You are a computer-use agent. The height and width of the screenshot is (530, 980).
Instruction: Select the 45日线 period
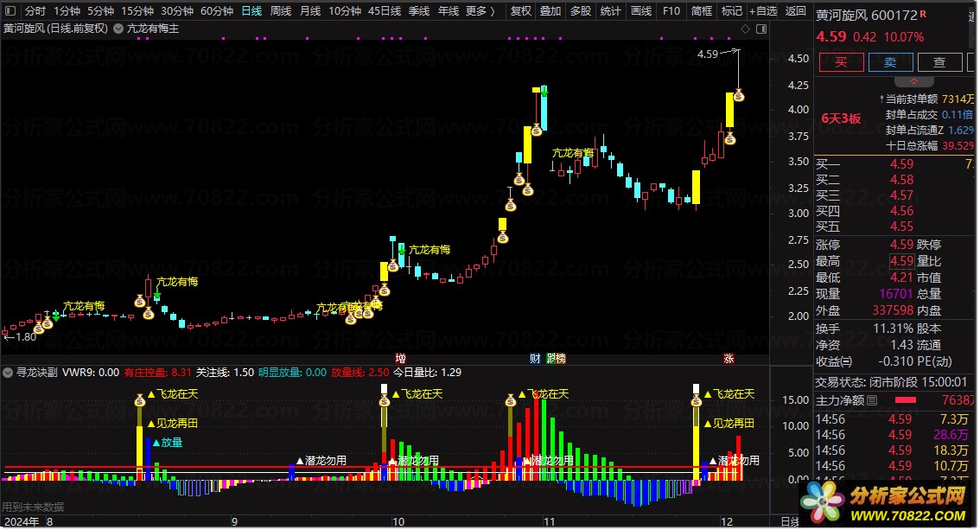point(385,10)
